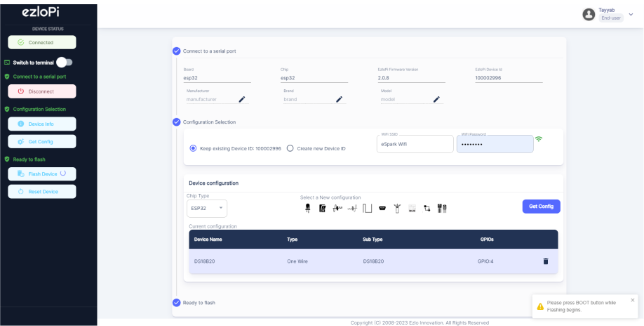The height and width of the screenshot is (326, 644).
Task: Click the Device configuration heading
Action: [x=213, y=183]
